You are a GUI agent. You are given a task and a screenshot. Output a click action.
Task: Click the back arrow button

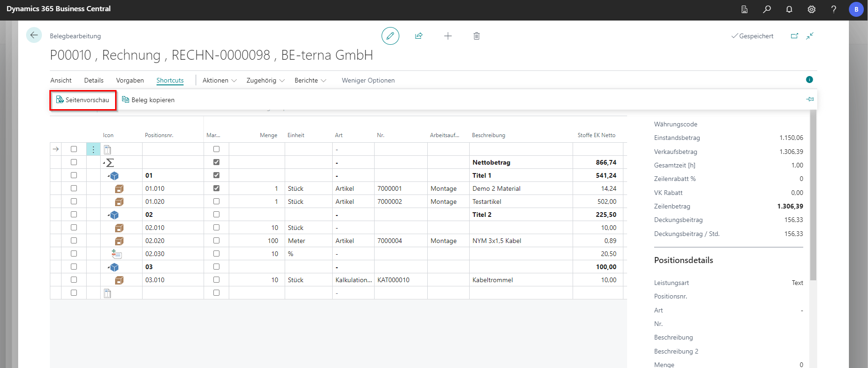tap(34, 35)
